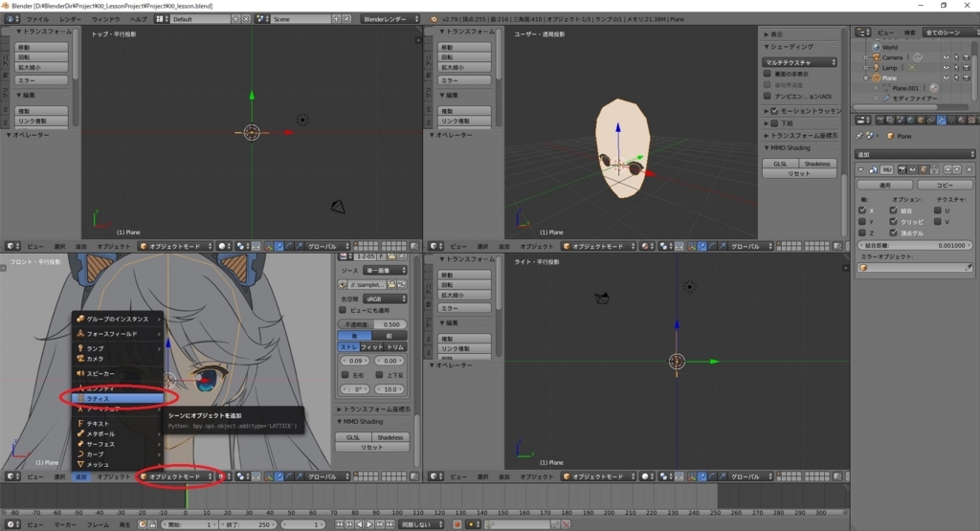Open the Blenderレンダー engine dropdown
Image resolution: width=980 pixels, height=531 pixels.
pyautogui.click(x=390, y=19)
